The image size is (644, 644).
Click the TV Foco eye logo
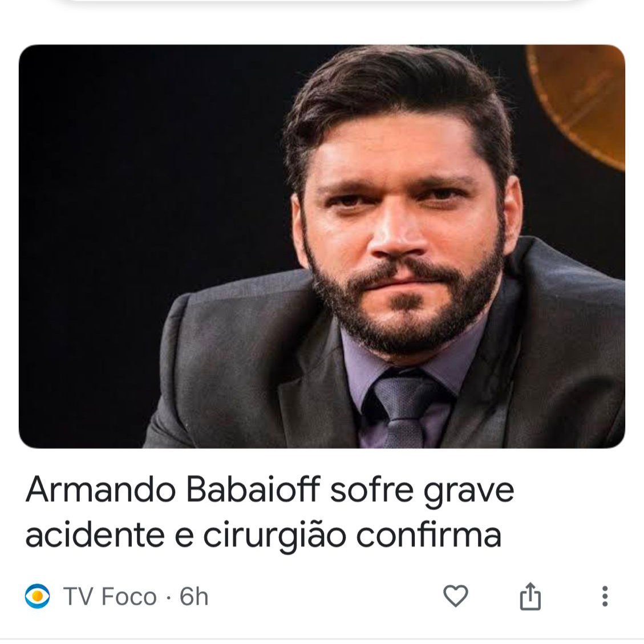click(38, 596)
